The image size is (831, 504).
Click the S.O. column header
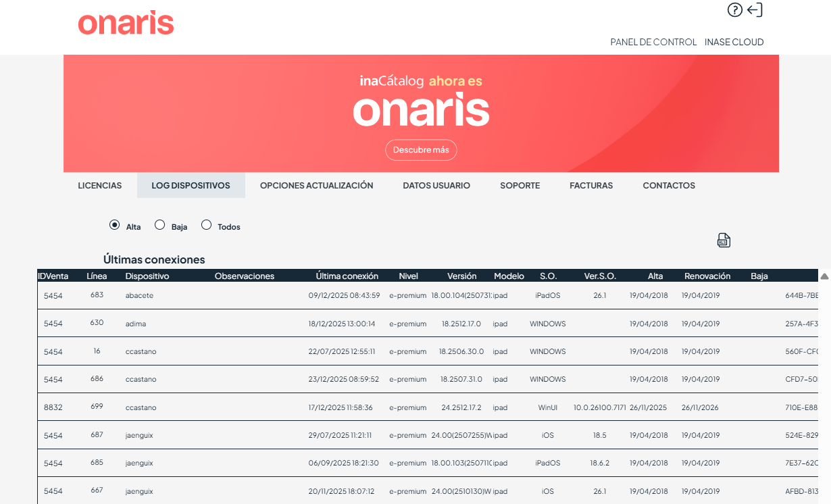[548, 276]
